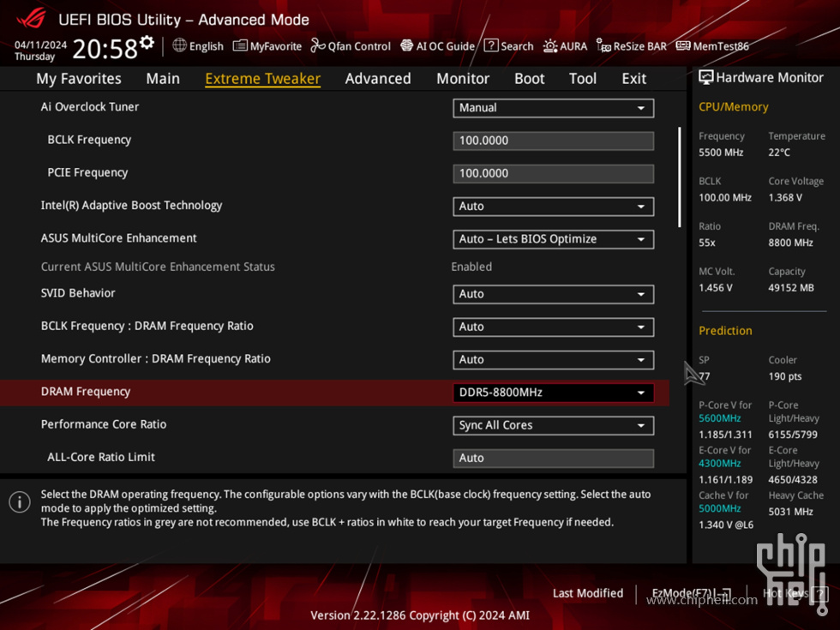
Task: Click the Search question-mark icon
Action: [490, 45]
